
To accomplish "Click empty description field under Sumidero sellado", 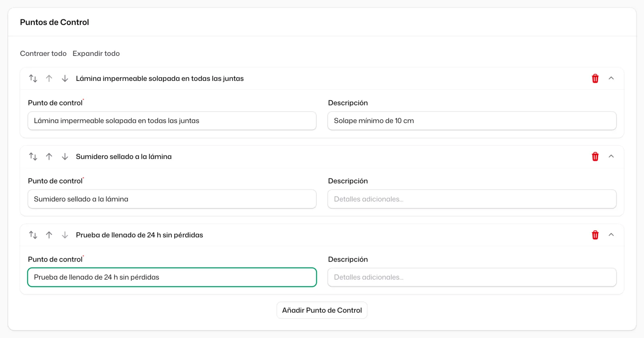I will (472, 199).
